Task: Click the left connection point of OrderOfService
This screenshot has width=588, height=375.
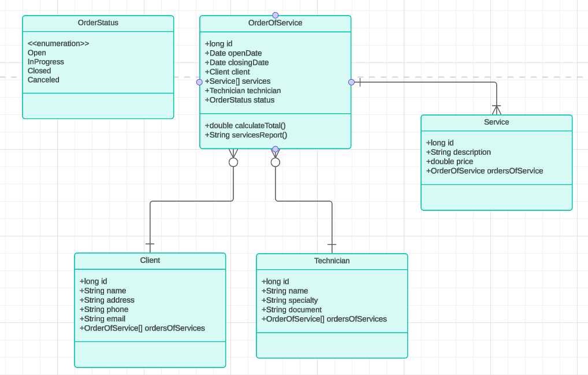Action: (199, 82)
